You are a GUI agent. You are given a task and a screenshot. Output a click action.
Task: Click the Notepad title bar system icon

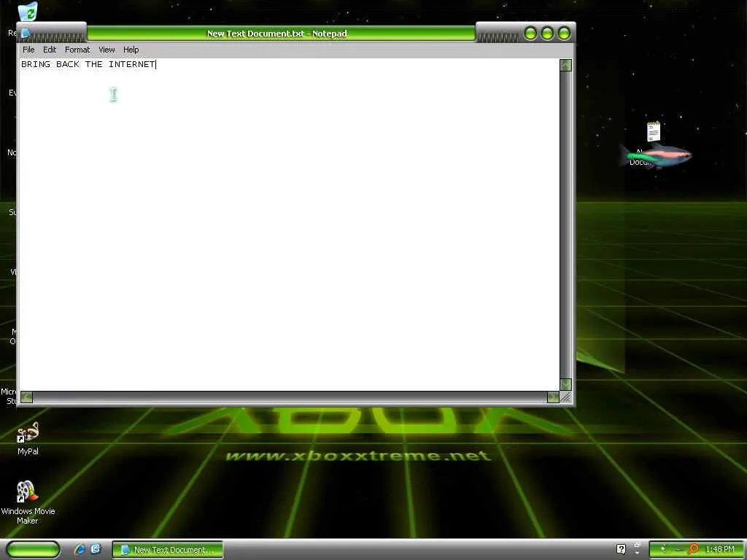[26, 34]
